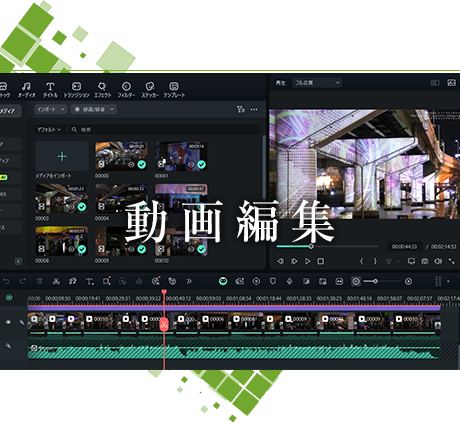Select media thumbnail 00008
This screenshot has height=423, width=460.
point(62,241)
